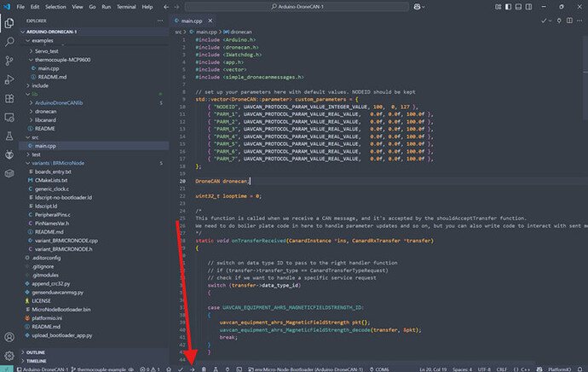Click the Arduino-DroneCAN-1 command center search box

(297, 7)
